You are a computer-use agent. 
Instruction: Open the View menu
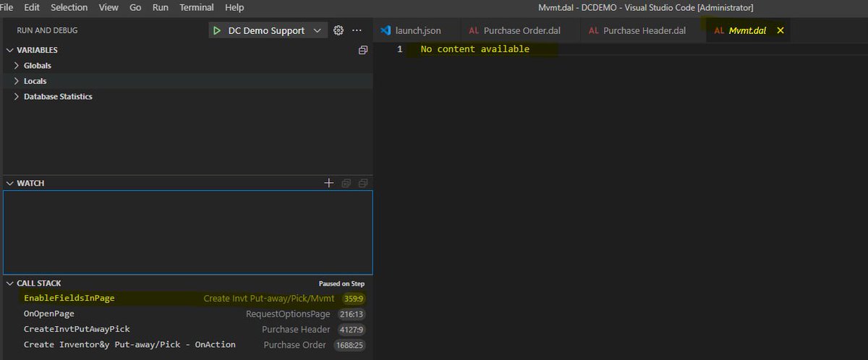click(x=109, y=7)
